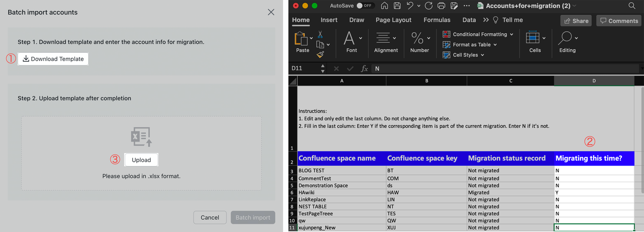The image size is (644, 232).
Task: Click the Paste clipboard icon
Action: [302, 39]
